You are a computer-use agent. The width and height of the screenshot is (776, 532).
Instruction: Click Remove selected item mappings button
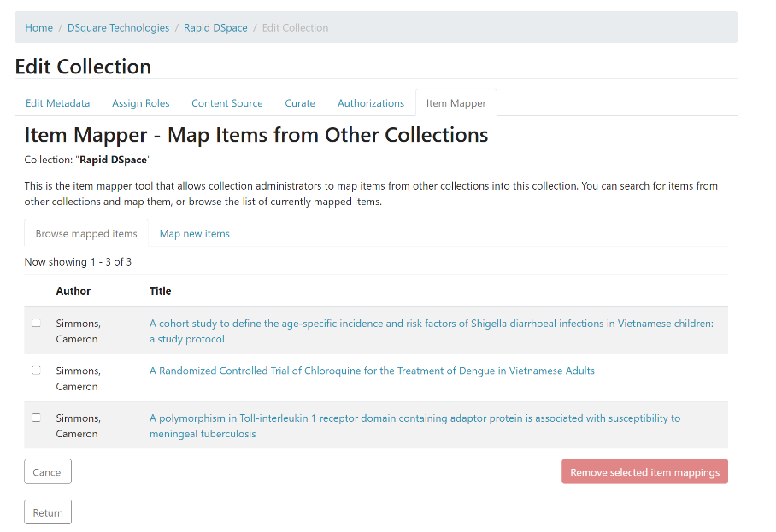(644, 472)
